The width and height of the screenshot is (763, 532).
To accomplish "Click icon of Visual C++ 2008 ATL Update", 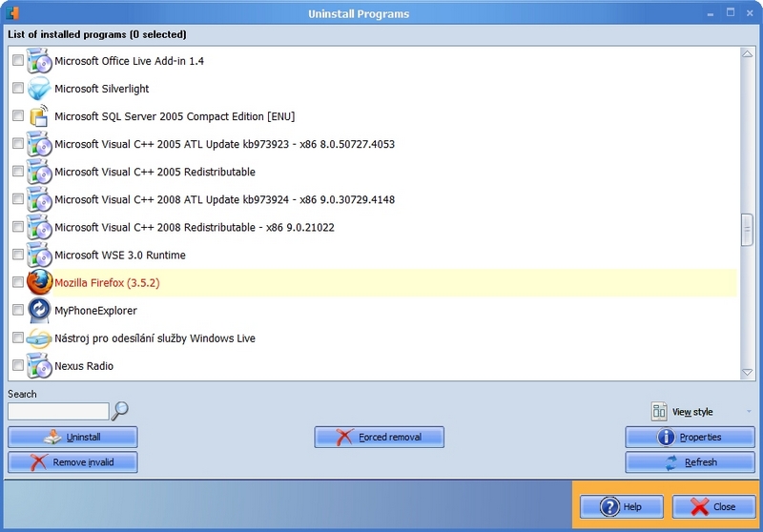I will coord(39,199).
